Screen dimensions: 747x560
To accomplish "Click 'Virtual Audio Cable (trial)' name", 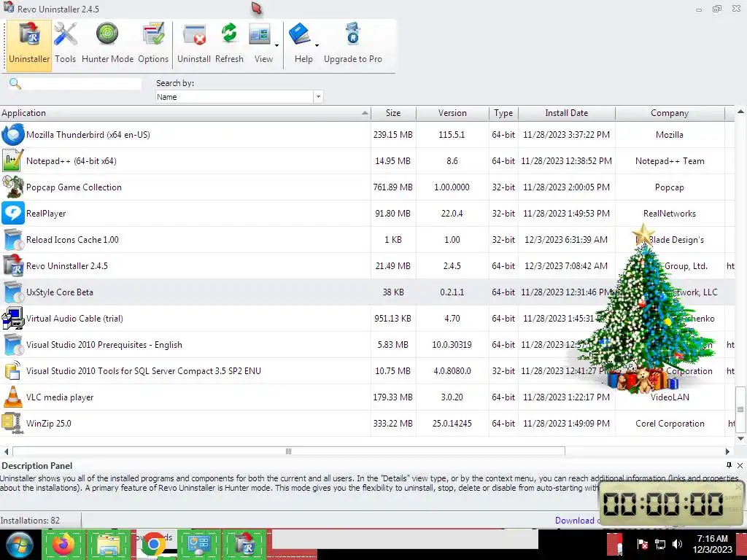I will 75,318.
